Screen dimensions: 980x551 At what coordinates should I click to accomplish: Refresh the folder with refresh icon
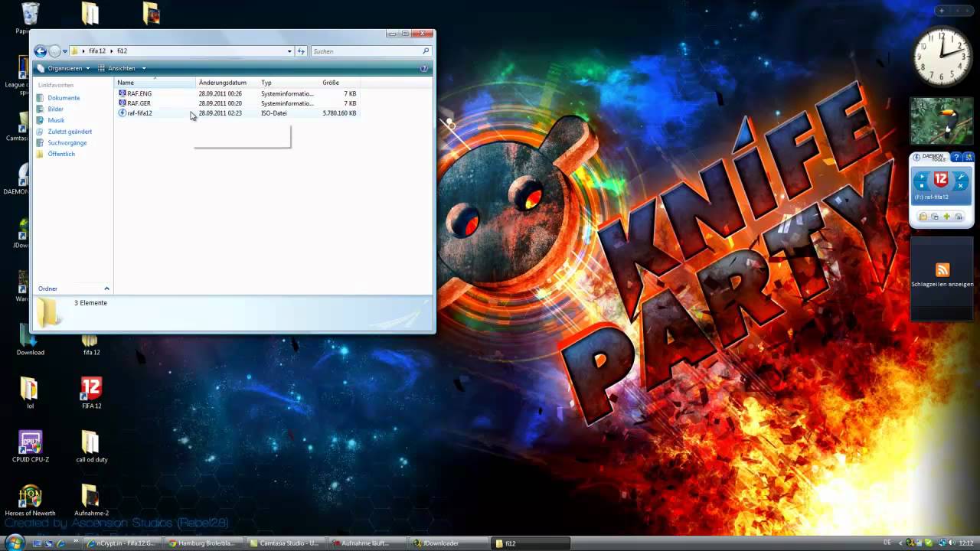click(301, 51)
